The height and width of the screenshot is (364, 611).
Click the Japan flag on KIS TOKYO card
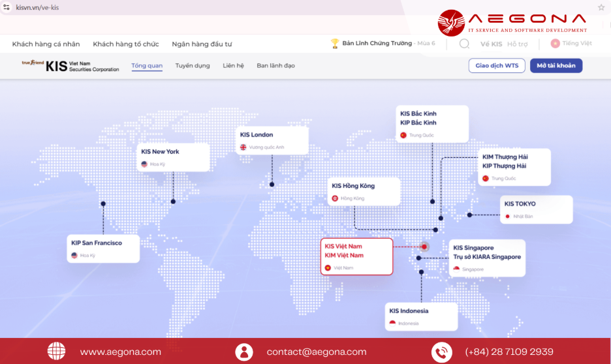point(507,217)
